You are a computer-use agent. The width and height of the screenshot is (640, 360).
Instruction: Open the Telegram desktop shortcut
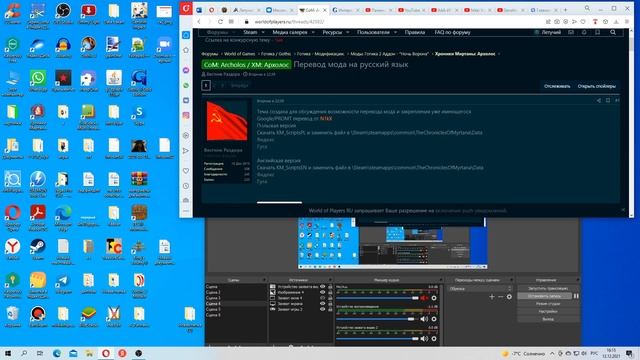click(63, 283)
